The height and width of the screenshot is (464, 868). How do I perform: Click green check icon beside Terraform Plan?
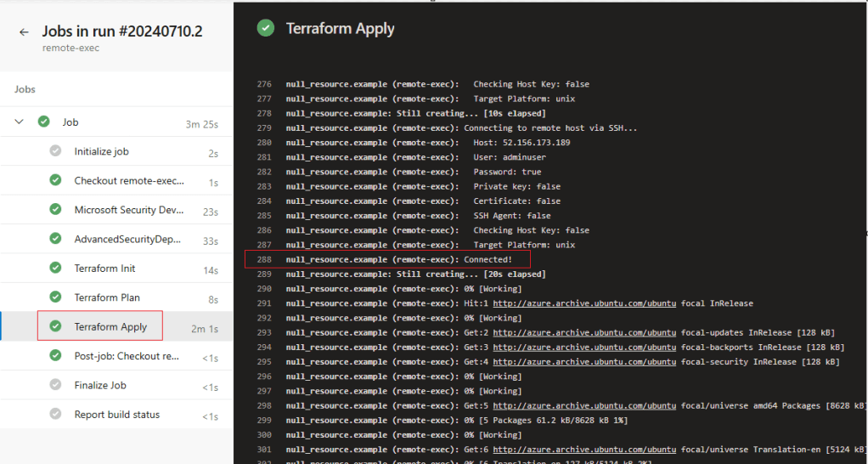point(55,297)
